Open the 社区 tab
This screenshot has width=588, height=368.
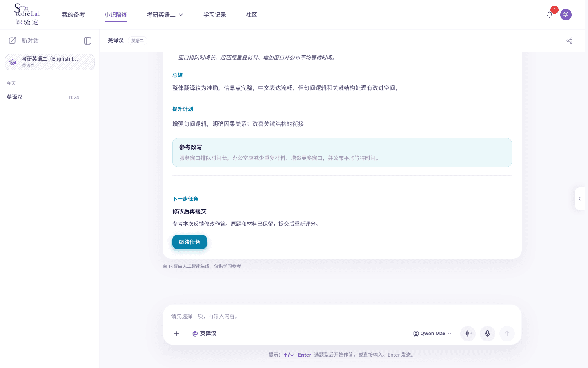coord(252,15)
